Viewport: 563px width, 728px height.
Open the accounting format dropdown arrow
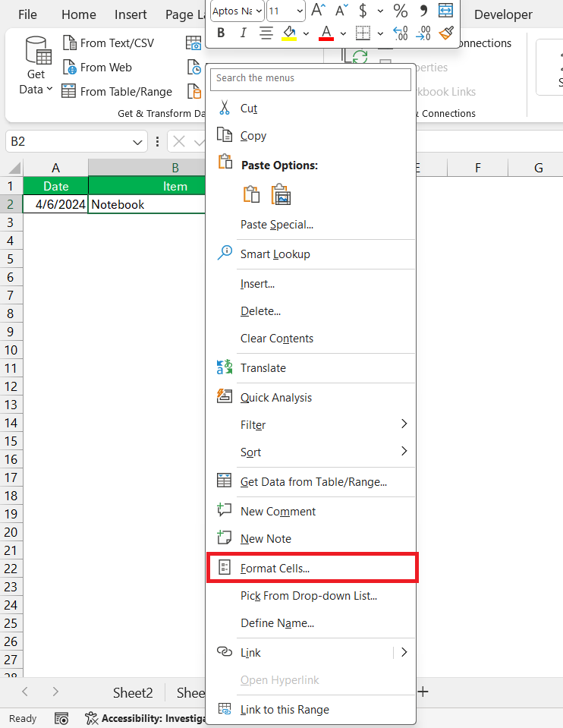pos(380,11)
